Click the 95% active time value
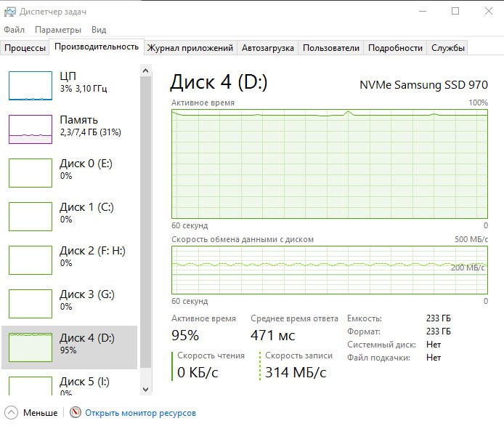The image size is (504, 426). point(185,336)
